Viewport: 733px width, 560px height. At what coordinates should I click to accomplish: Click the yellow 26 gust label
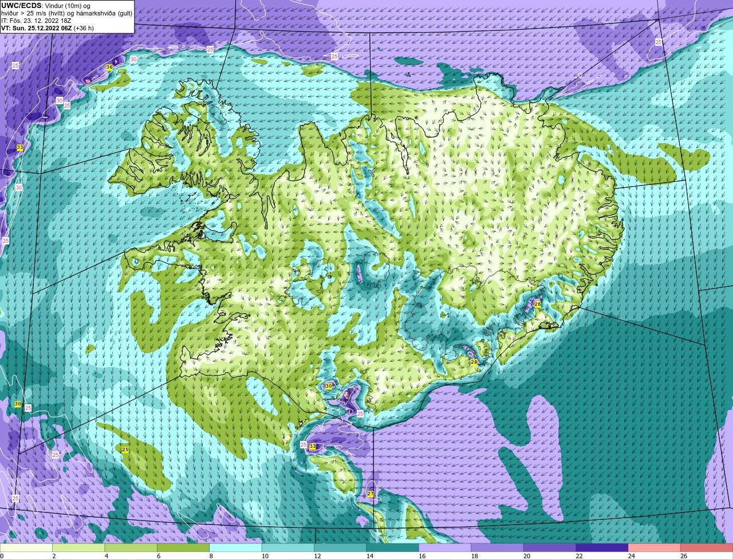click(537, 305)
